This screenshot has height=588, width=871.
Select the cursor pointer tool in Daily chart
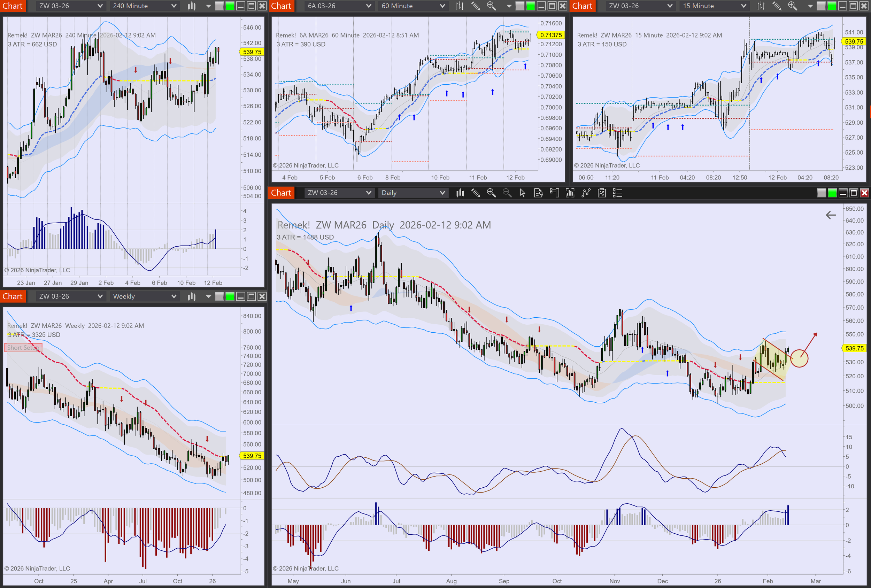523,193
